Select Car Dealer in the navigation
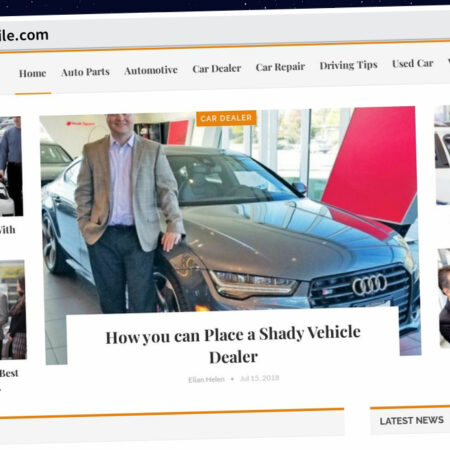The width and height of the screenshot is (450, 450). (217, 69)
